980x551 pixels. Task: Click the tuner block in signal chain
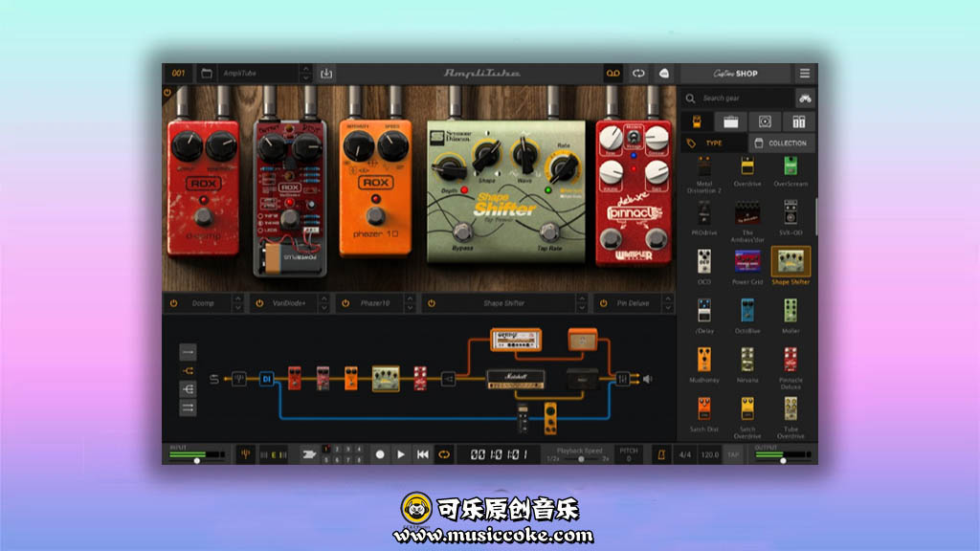pyautogui.click(x=238, y=379)
